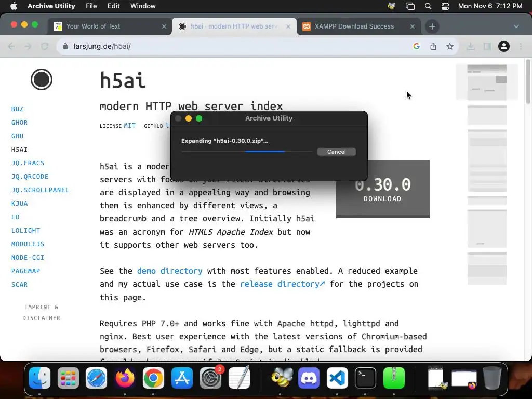Click the Google icon in address bar
This screenshot has width=532, height=399.
point(417,46)
